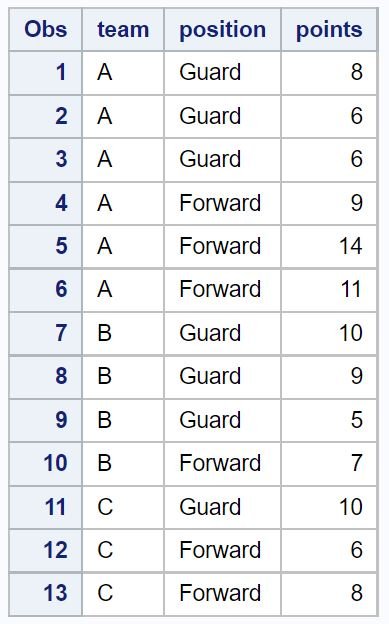Select observation number 5 row header

coord(45,246)
